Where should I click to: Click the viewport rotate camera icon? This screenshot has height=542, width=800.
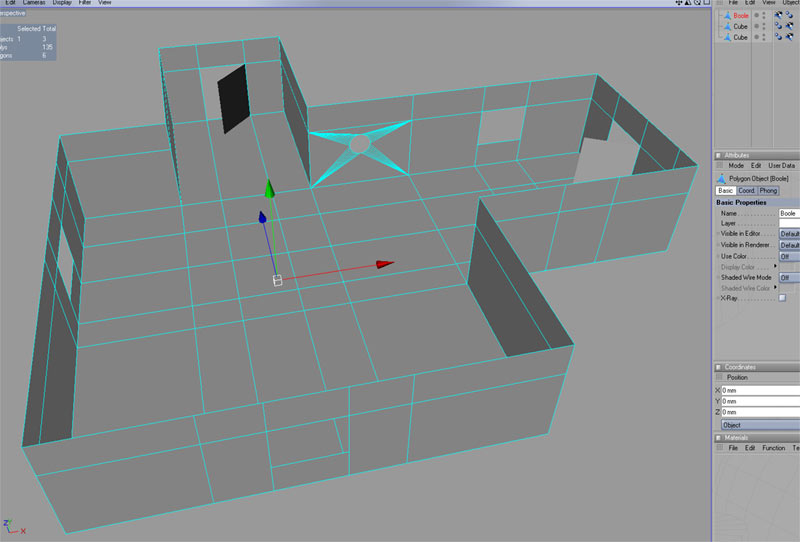(697, 3)
